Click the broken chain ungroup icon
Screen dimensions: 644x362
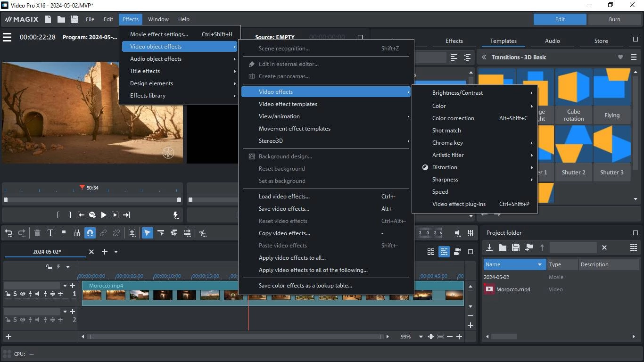[x=116, y=233]
